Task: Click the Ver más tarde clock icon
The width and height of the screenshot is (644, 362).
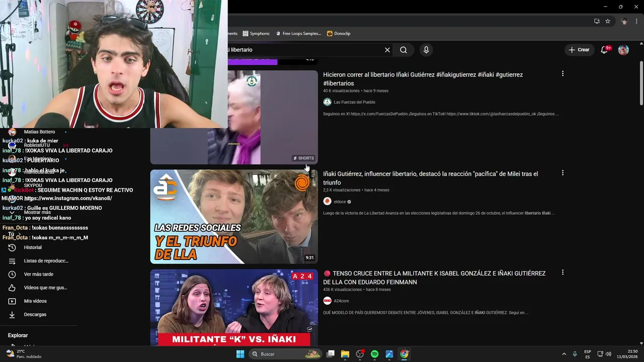Action: (12, 274)
